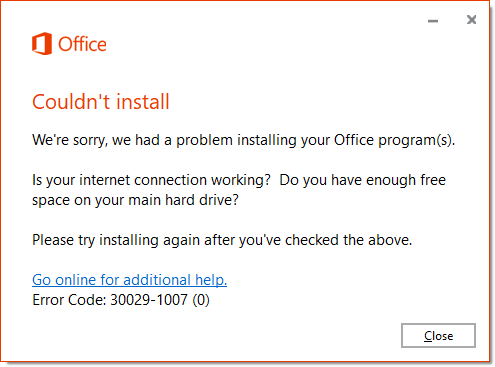The width and height of the screenshot is (495, 367).
Task: Click the 'Please try installing again' sentence
Action: click(x=222, y=240)
